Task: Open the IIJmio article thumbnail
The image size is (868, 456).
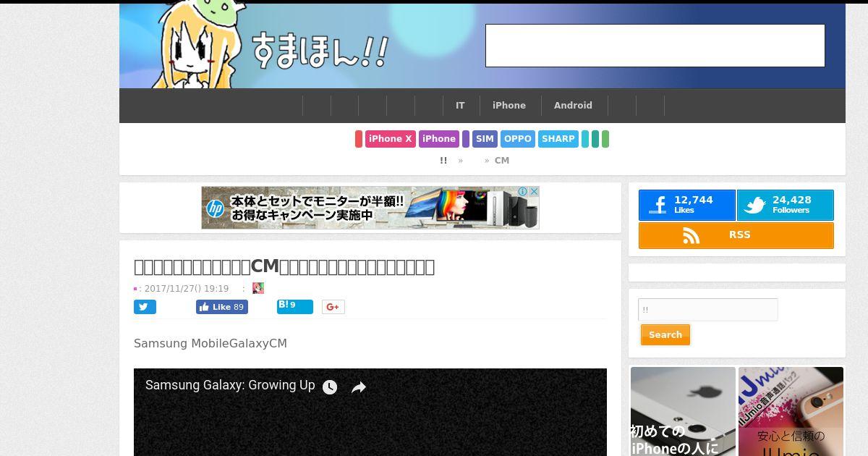Action: (791, 411)
